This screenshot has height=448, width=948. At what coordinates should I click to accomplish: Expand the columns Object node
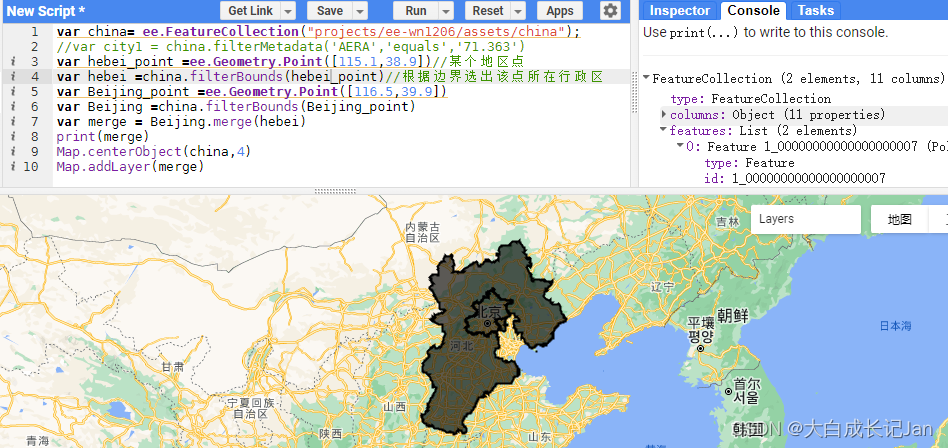pos(664,114)
